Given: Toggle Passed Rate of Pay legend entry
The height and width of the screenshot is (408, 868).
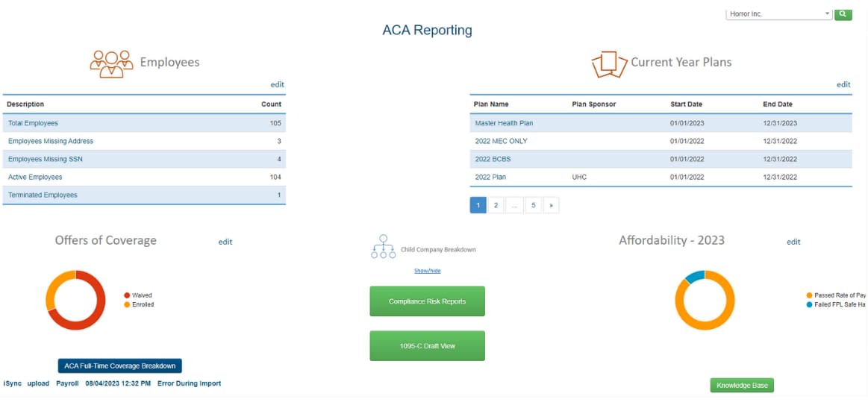Looking at the screenshot, I should (x=836, y=295).
